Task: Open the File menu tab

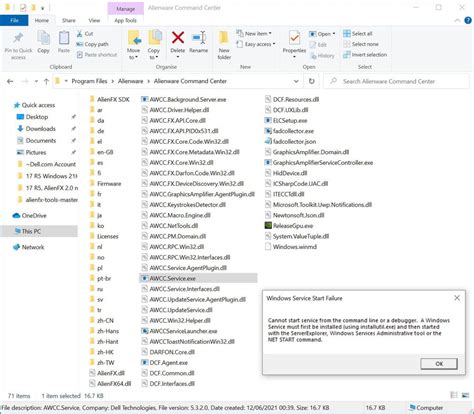Action: tap(14, 20)
